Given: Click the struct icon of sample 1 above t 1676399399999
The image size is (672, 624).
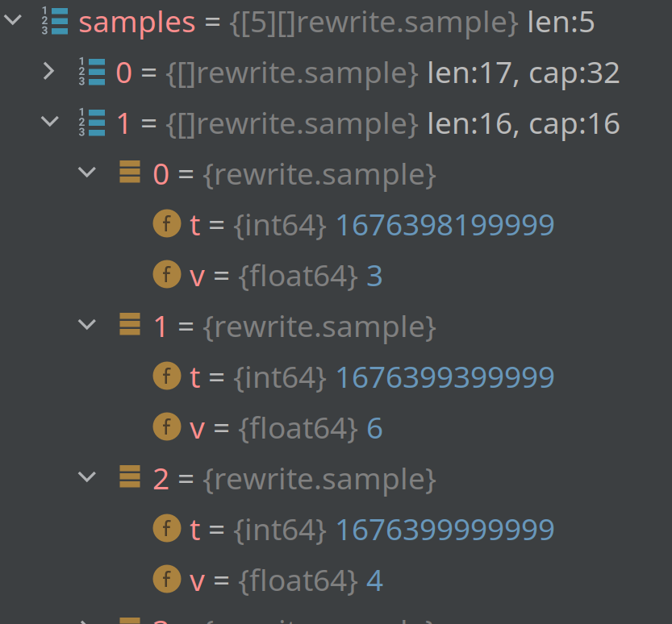Looking at the screenshot, I should (130, 324).
